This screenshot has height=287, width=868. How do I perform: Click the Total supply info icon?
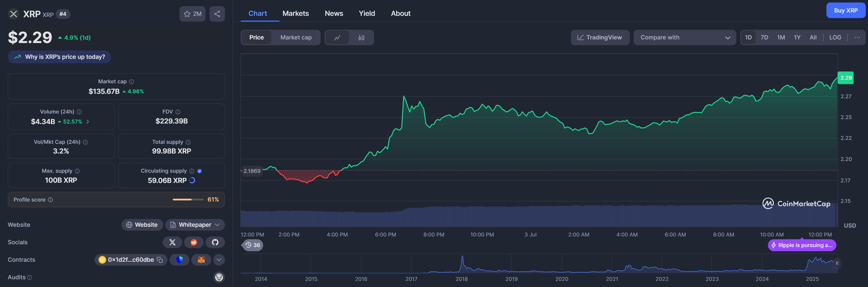(x=188, y=142)
